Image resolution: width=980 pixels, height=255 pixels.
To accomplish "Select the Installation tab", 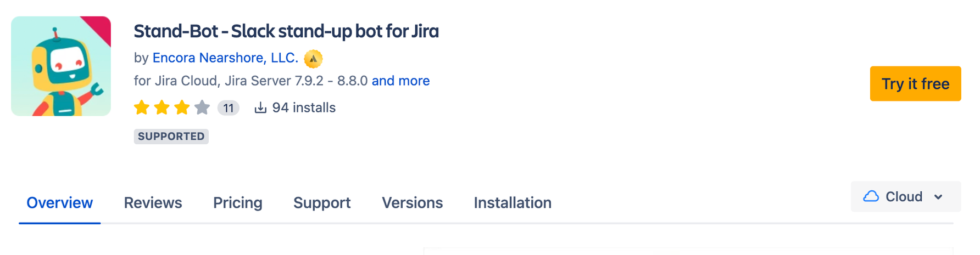I will coord(513,203).
